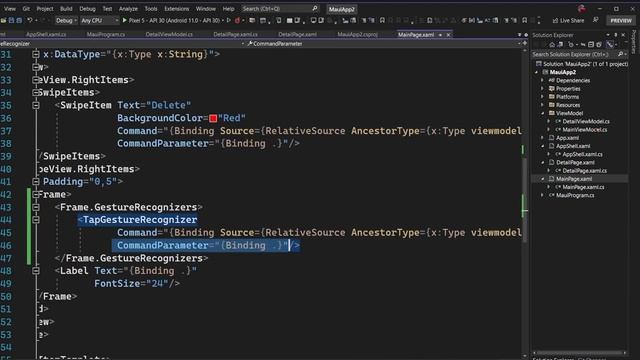The width and height of the screenshot is (640, 360).
Task: Collapse the MauiApp2 project node arrow
Action: coord(537,72)
